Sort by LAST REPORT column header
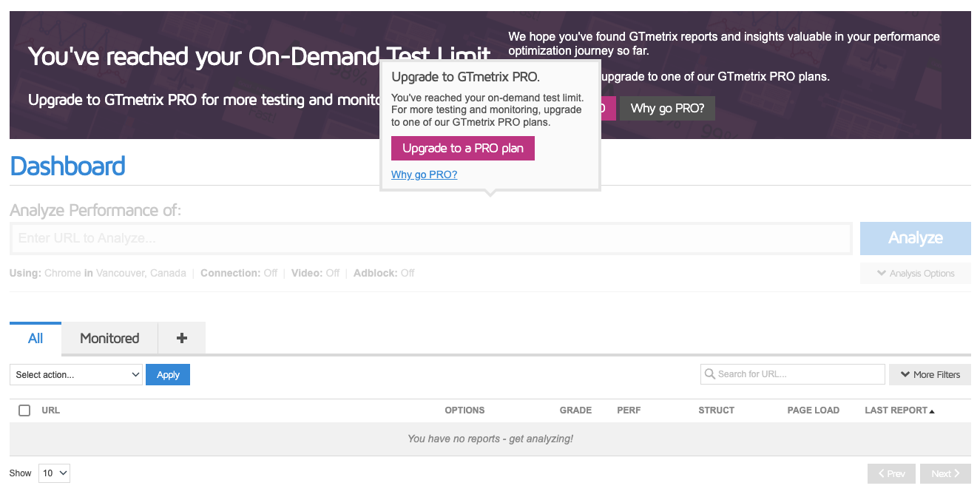This screenshot has width=980, height=497. tap(899, 410)
